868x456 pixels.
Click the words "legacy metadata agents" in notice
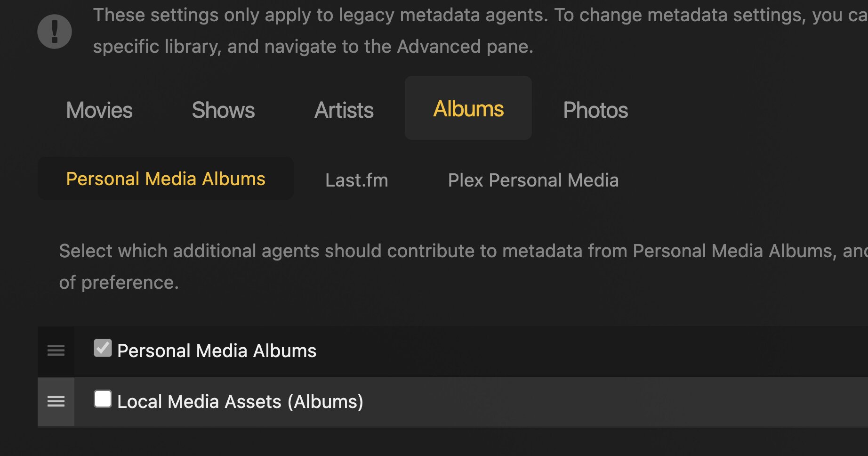443,15
